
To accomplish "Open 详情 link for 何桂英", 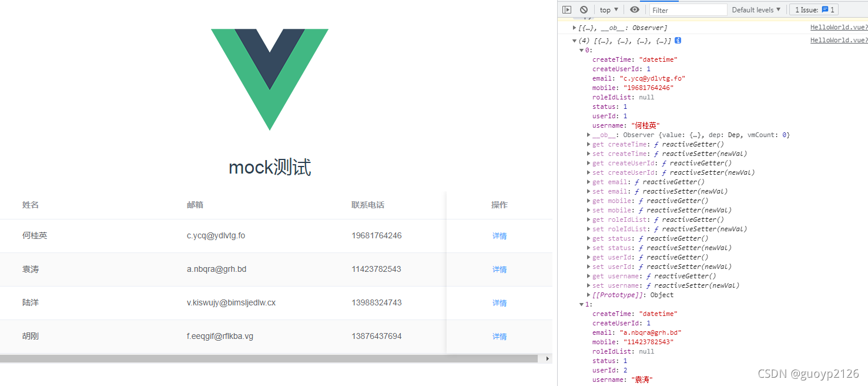I will [500, 236].
